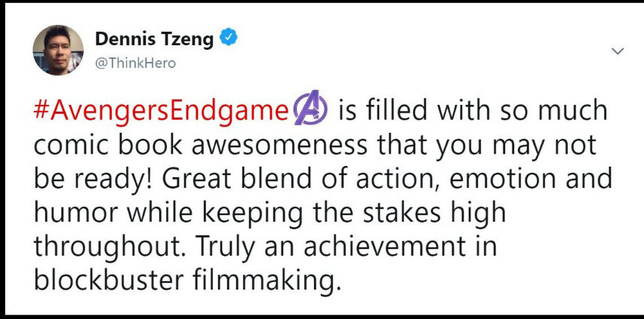Click the purple Avengers logo emoji
Viewport: 644px width, 319px height.
click(310, 111)
